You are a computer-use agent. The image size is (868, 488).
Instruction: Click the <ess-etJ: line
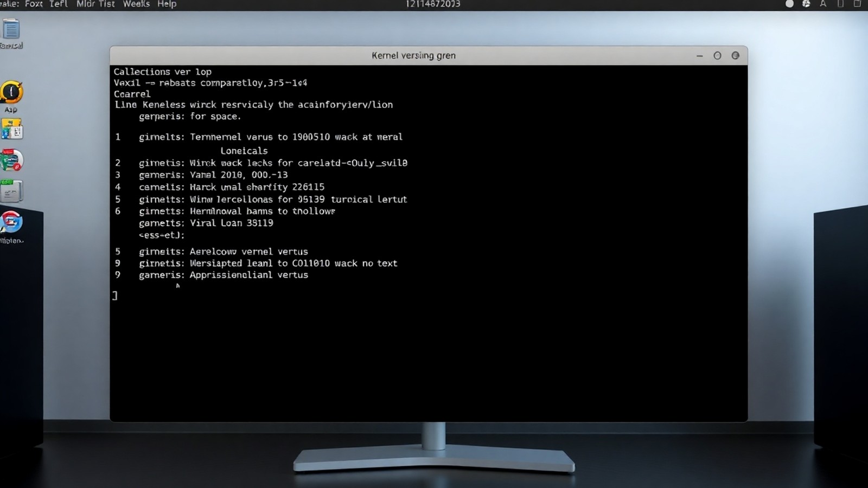pos(162,235)
